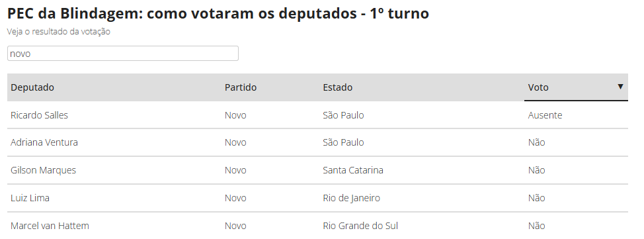Click 'Santa Catarina' state cell
644x239 pixels.
[353, 170]
